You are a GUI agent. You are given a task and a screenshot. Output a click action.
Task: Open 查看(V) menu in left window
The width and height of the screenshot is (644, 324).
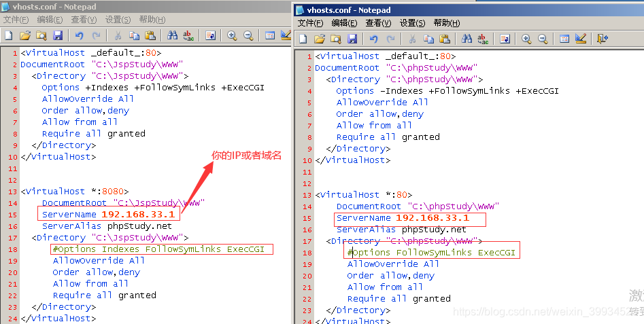pyautogui.click(x=84, y=20)
